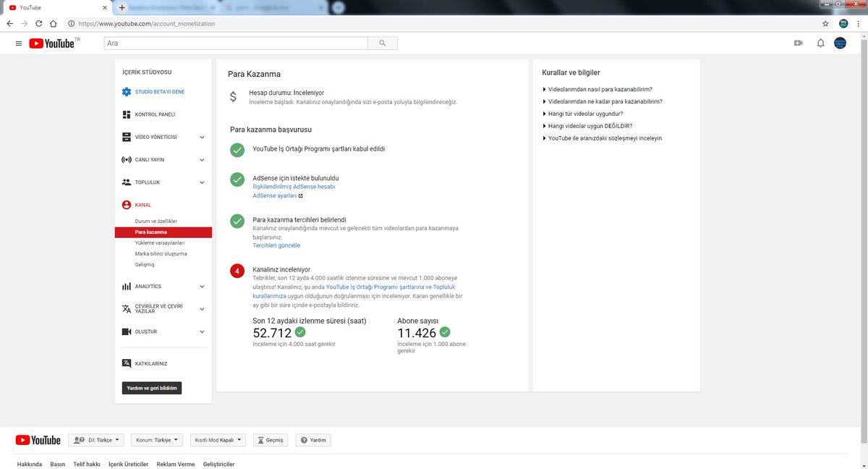Click the browser extension icon by star
Viewport: 868px width, 469px height.
[x=843, y=23]
